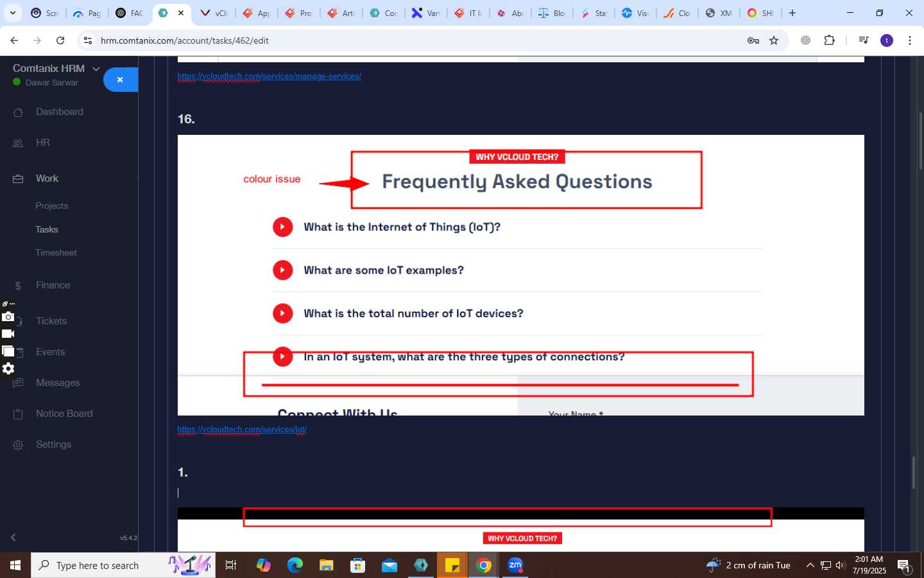The height and width of the screenshot is (578, 924).
Task: Switch to the SHI browser tab
Action: (x=760, y=13)
